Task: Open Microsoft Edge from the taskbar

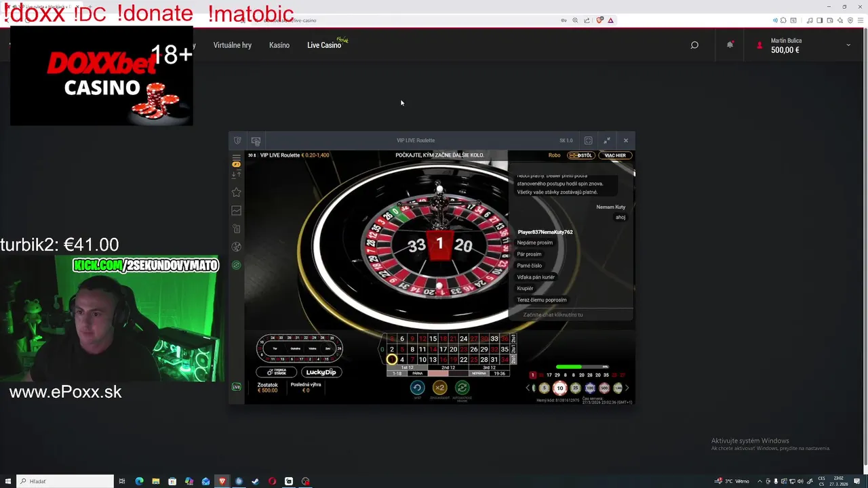Action: coord(139,481)
